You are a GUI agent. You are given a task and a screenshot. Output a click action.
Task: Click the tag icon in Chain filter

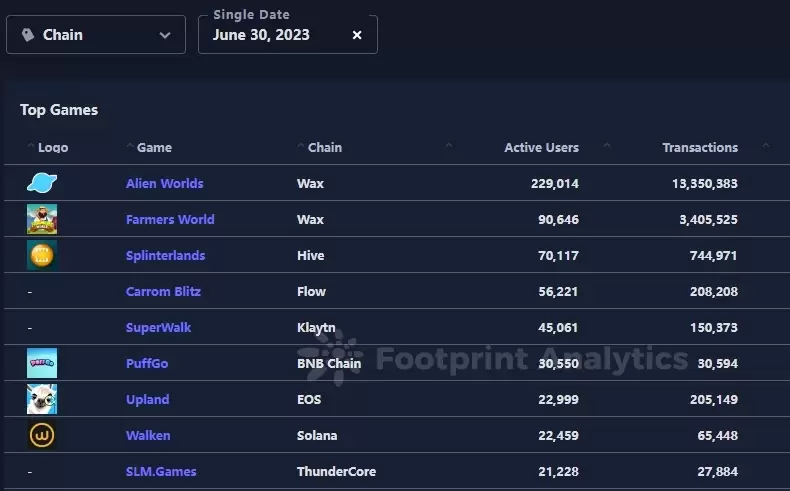click(x=27, y=35)
